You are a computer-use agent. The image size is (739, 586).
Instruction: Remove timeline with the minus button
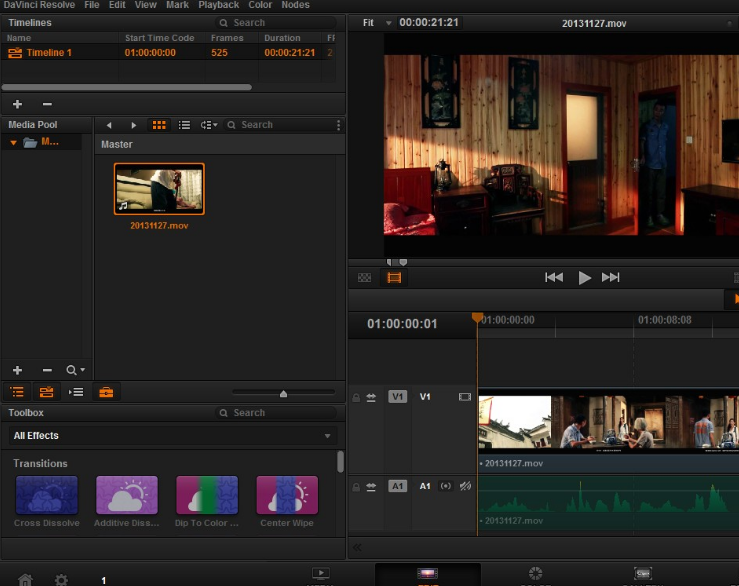pyautogui.click(x=47, y=104)
